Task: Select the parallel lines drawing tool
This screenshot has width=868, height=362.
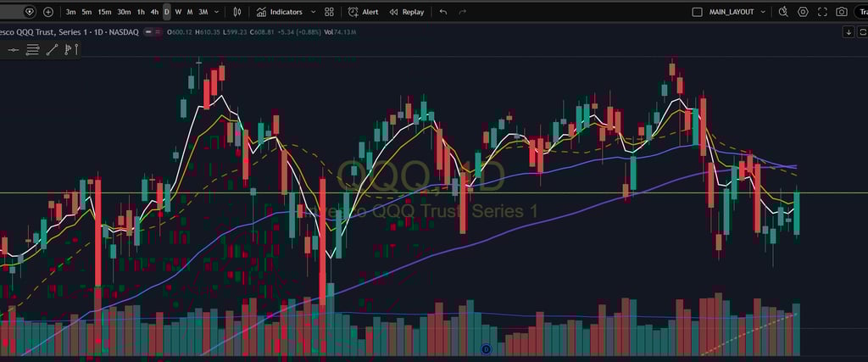Action: click(33, 50)
